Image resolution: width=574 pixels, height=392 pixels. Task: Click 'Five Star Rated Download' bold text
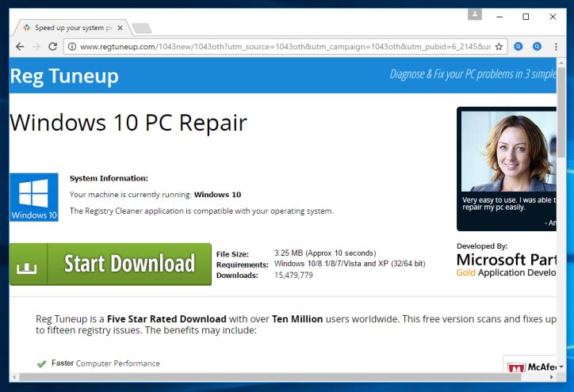(166, 319)
